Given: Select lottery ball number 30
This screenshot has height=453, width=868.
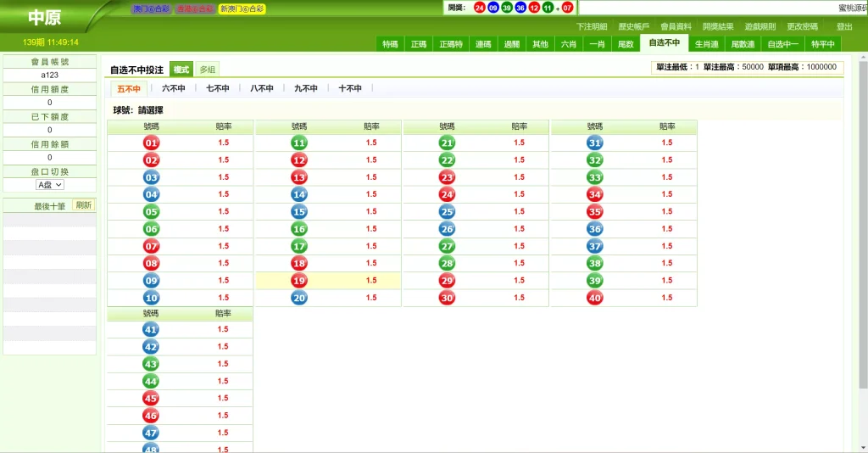Looking at the screenshot, I should (447, 298).
